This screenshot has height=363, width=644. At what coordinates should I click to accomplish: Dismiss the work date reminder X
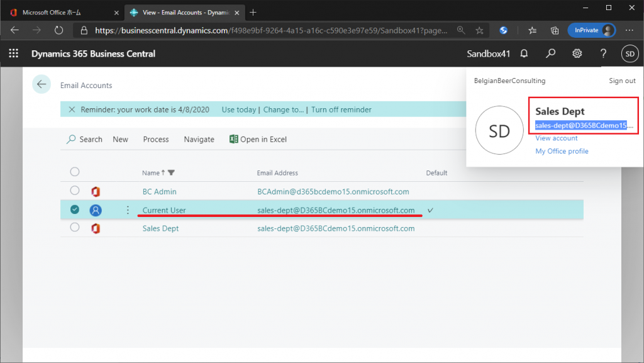click(72, 109)
